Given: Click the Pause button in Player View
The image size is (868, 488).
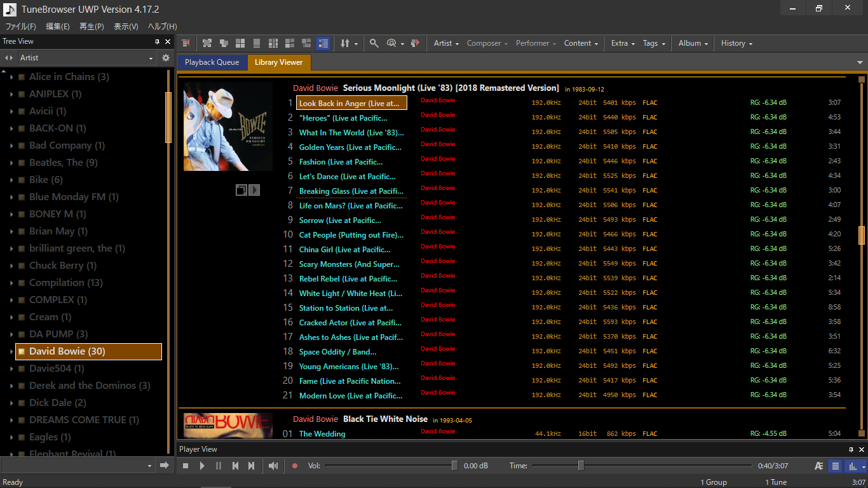Looking at the screenshot, I should pos(219,466).
